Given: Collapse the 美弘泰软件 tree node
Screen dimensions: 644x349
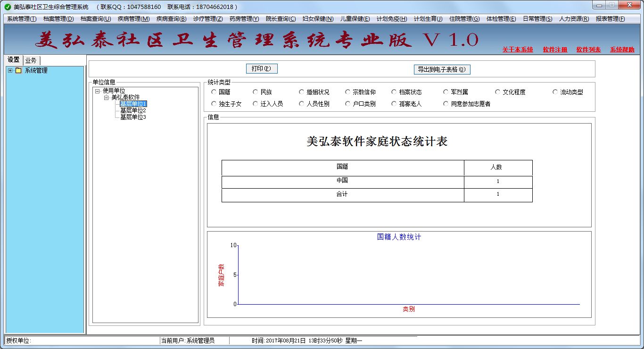Looking at the screenshot, I should click(107, 97).
